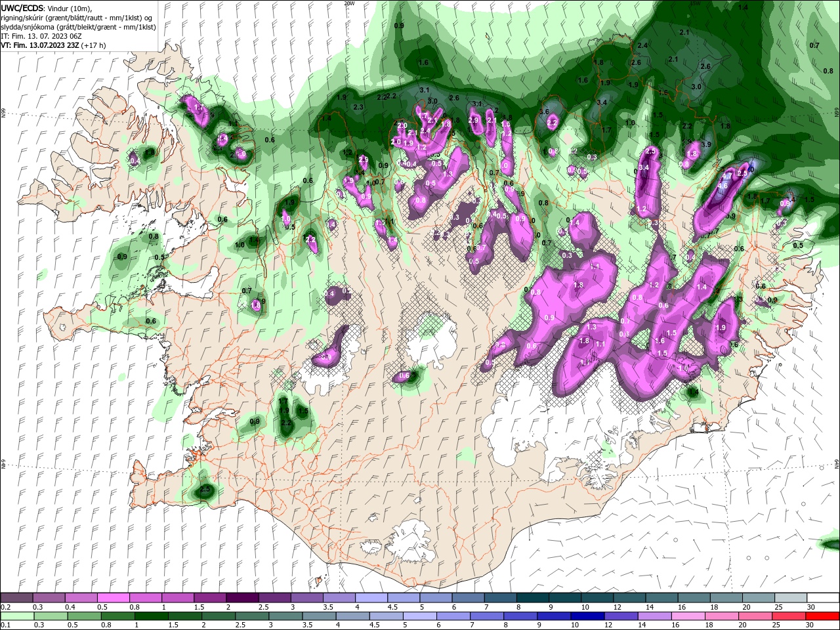Click the light lavender 4 swatch in snow scale
Image resolution: width=840 pixels, height=630 pixels.
tap(371, 598)
